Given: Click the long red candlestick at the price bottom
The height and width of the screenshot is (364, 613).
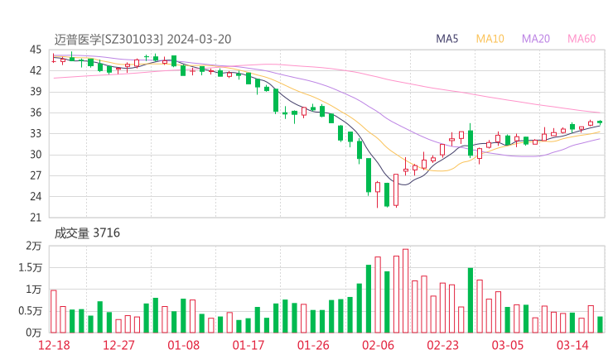Looking at the screenshot, I should [x=396, y=190].
